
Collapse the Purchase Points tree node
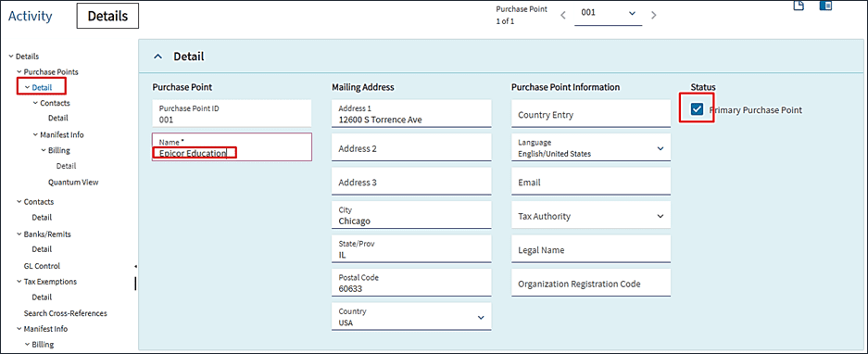click(19, 72)
